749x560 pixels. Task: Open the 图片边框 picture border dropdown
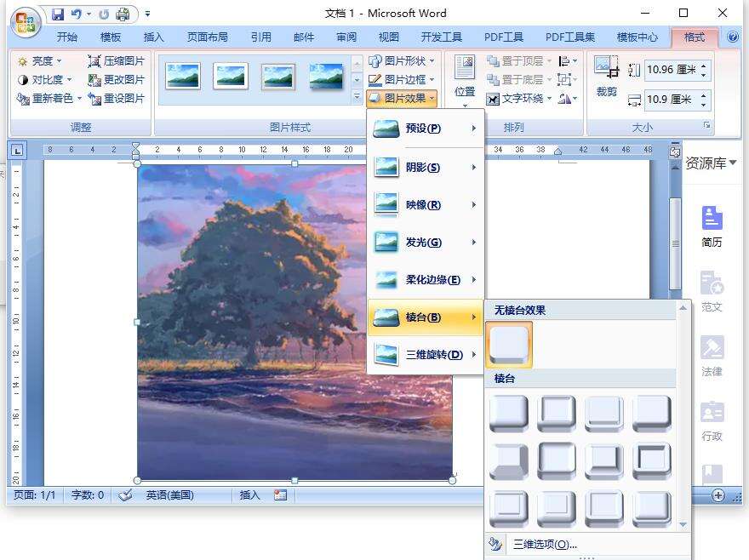point(402,79)
